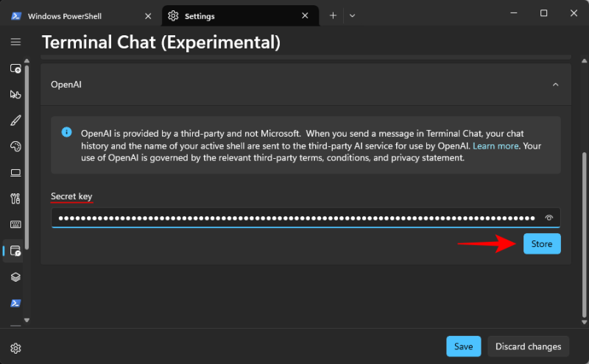Open Interaction settings cursor icon

pos(15,95)
